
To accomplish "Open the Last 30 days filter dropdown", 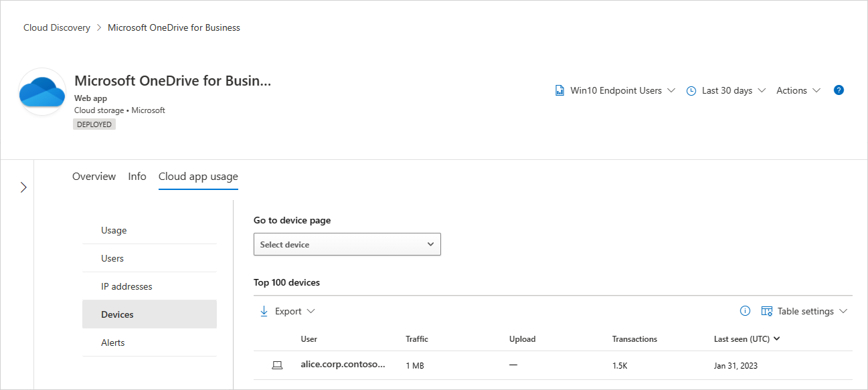I will pyautogui.click(x=727, y=90).
